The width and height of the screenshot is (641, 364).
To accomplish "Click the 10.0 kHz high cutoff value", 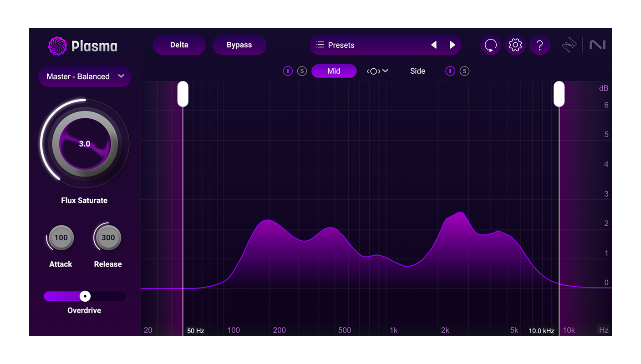I will pos(541,331).
